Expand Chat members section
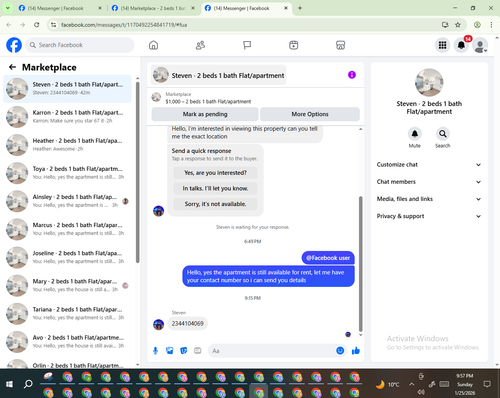The height and width of the screenshot is (398, 500). 429,182
